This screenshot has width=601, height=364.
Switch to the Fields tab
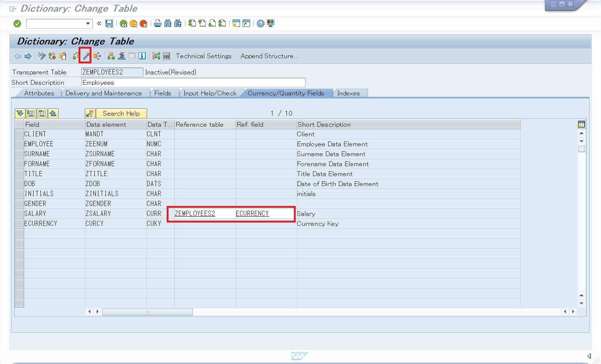163,93
